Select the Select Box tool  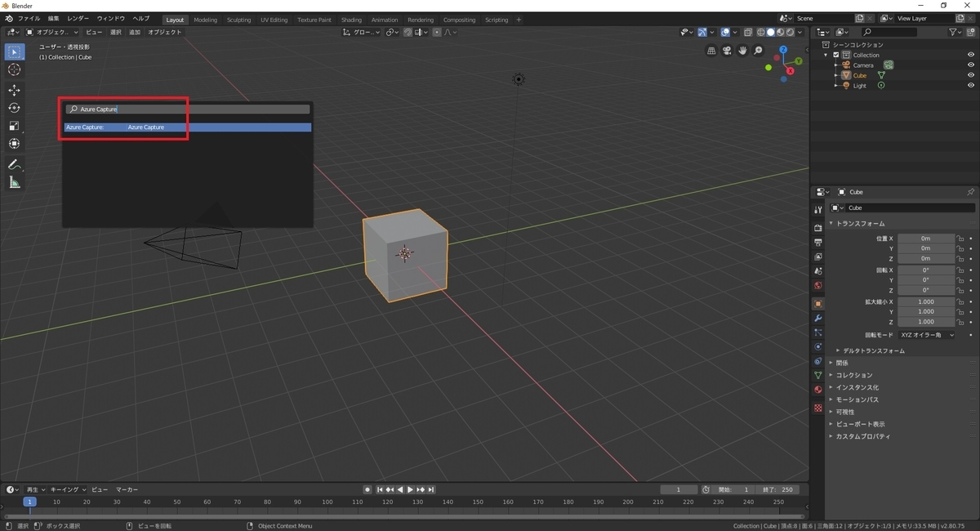14,51
